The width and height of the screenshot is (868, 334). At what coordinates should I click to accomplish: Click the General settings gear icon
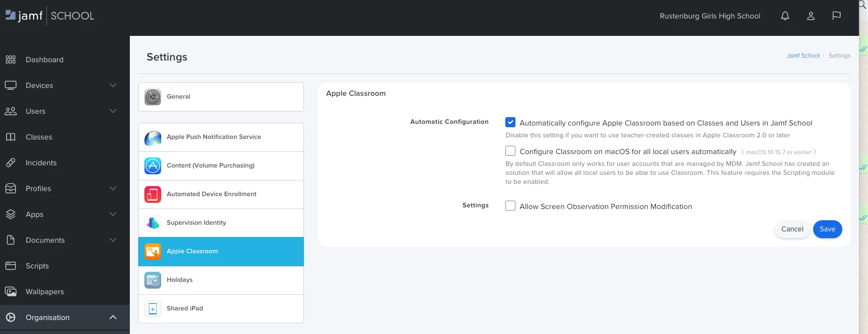tap(153, 97)
